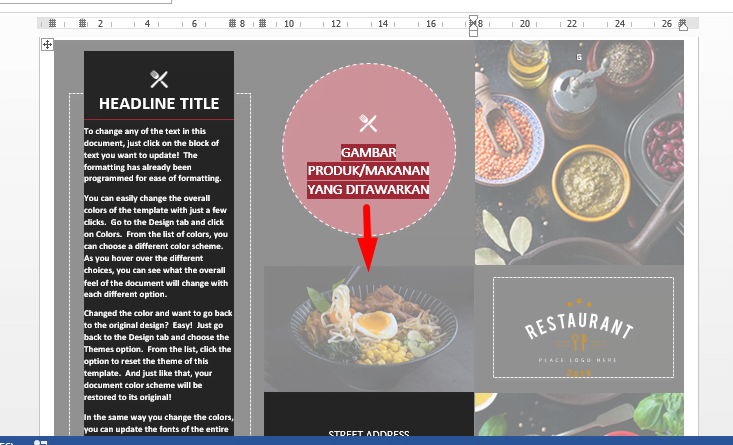The width and height of the screenshot is (733, 445).
Task: Click the STREET ADDRESS text
Action: [369, 434]
